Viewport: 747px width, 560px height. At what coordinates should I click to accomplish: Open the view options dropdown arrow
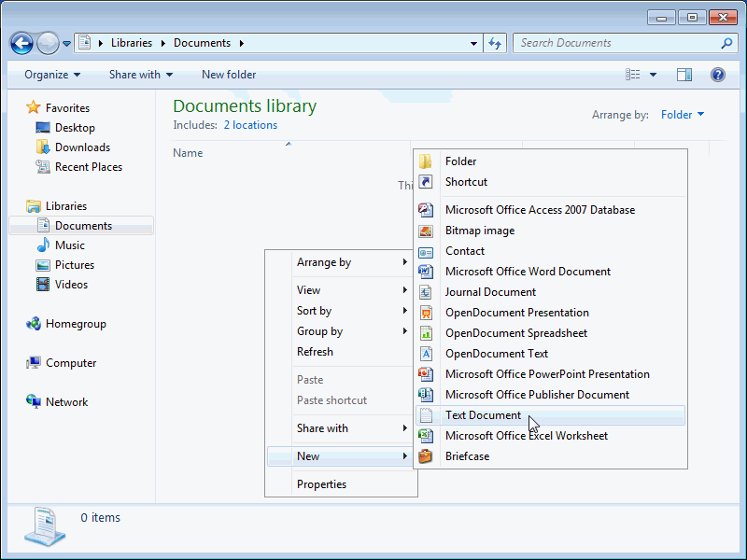653,75
